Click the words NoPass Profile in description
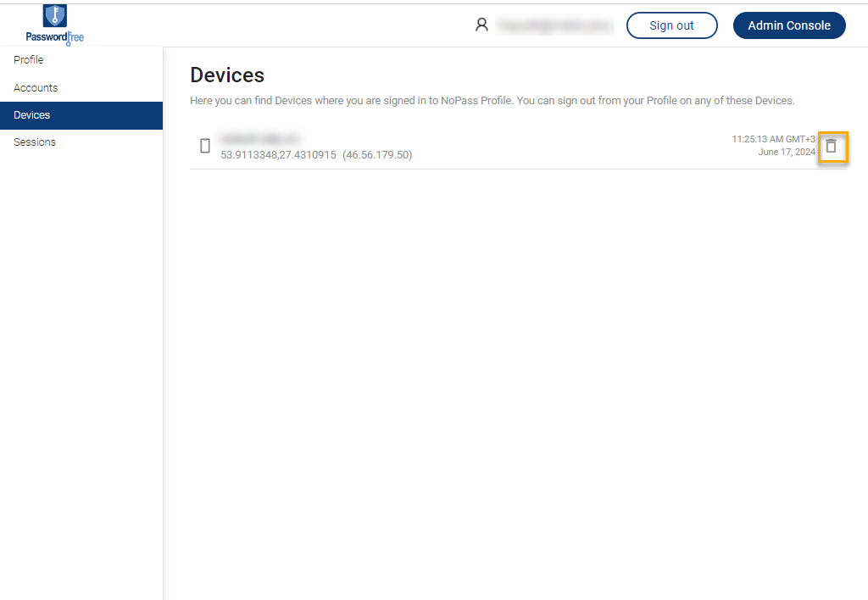The width and height of the screenshot is (868, 600). 476,101
